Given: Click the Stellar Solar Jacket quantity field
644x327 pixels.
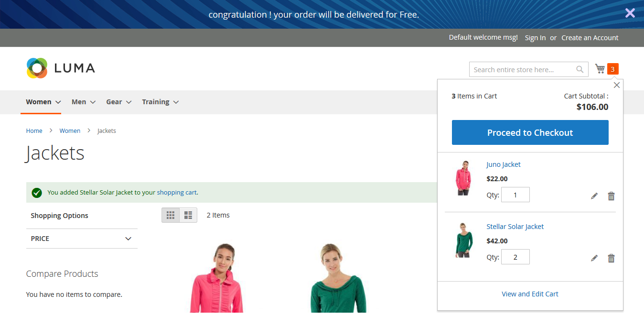Looking at the screenshot, I should pyautogui.click(x=515, y=257).
